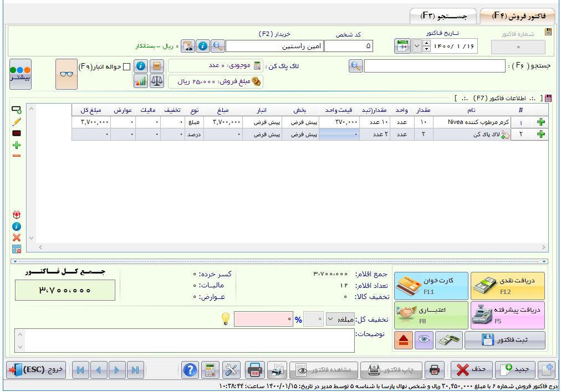Switch to the جستجو (F3) tab
This screenshot has height=392, width=561.
442,16
